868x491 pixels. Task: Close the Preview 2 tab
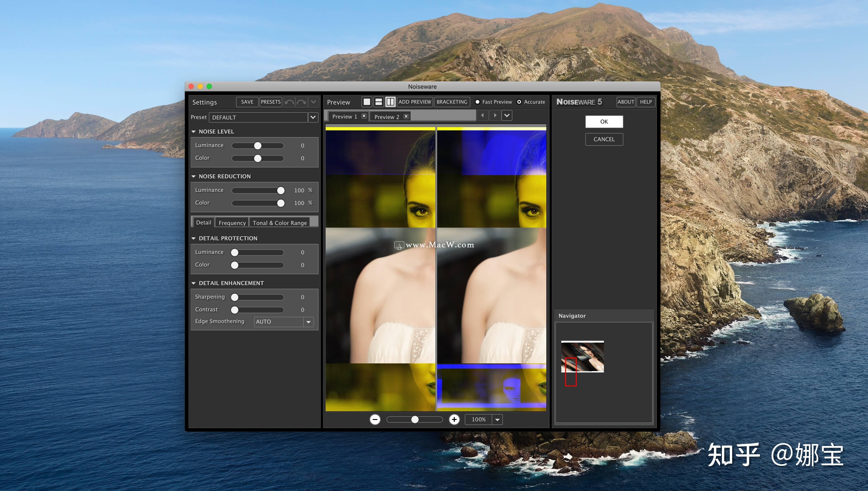coord(406,116)
